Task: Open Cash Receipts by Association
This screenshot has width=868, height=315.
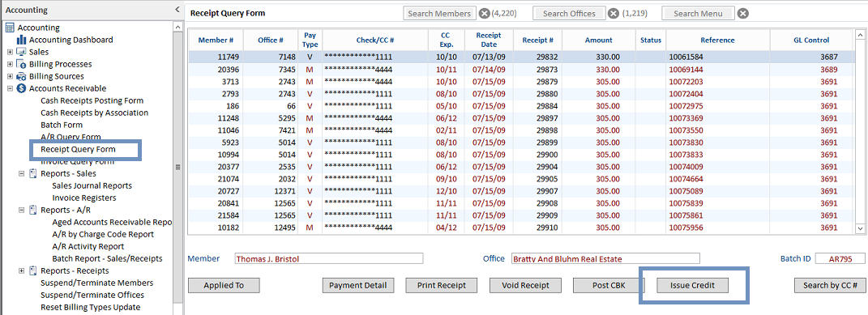Action: (x=95, y=113)
